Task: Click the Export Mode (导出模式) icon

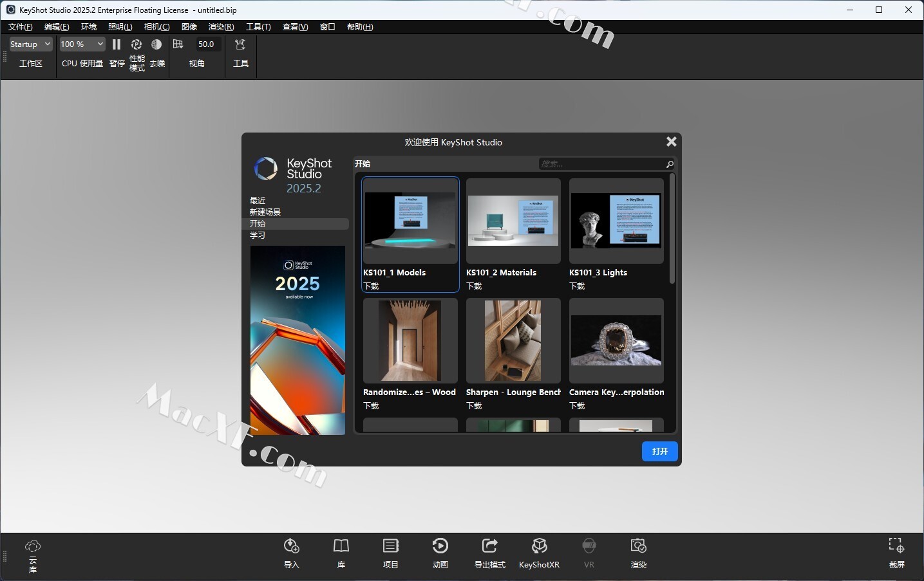Action: click(x=490, y=546)
